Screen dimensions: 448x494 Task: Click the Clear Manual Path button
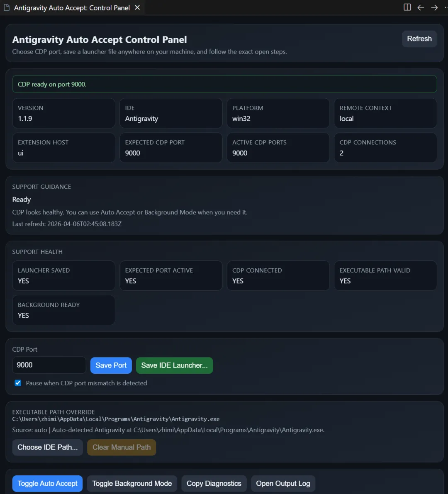[122, 447]
